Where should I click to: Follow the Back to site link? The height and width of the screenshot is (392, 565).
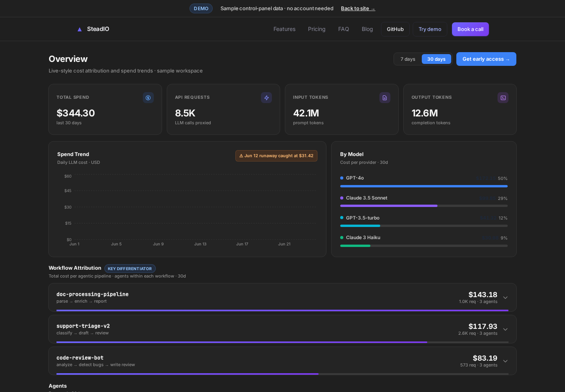coord(358,9)
